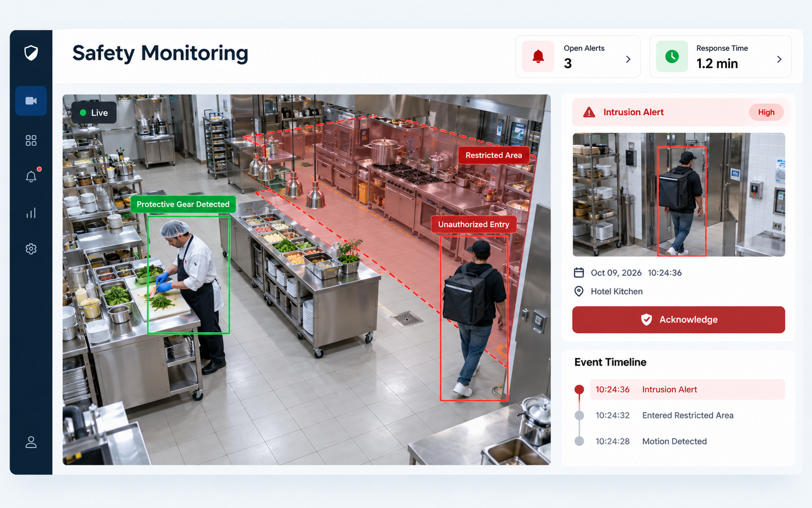Select the Protective Gear Detected label
This screenshot has width=812, height=508.
183,204
